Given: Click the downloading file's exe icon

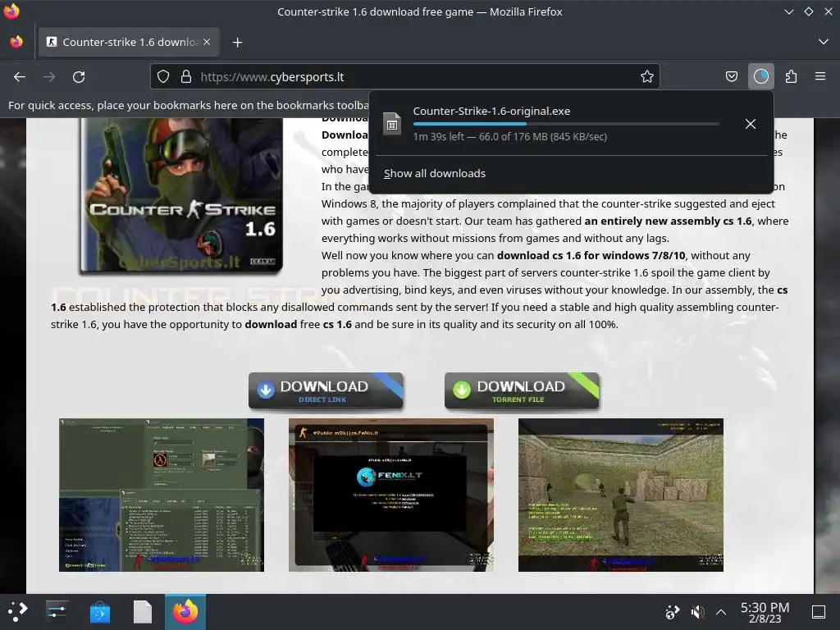Looking at the screenshot, I should click(392, 125).
